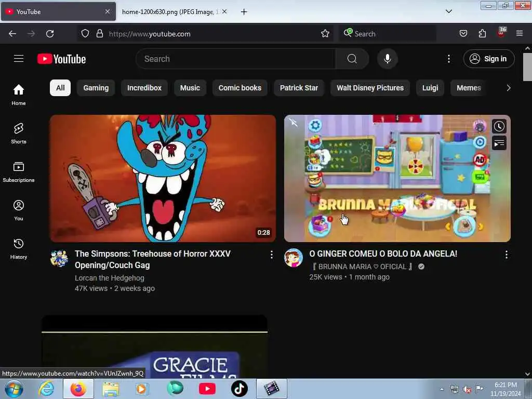Open Windows Start button
Viewport: 532px width, 399px height.
[x=14, y=389]
